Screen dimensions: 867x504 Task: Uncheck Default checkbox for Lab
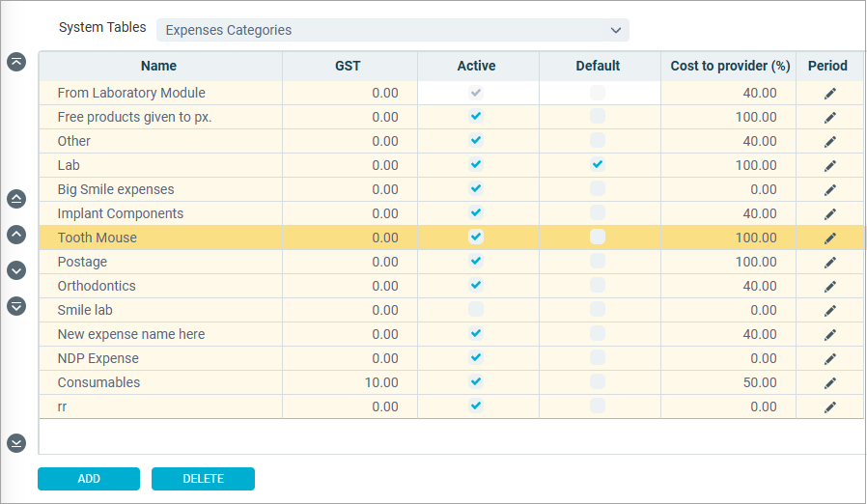598,164
